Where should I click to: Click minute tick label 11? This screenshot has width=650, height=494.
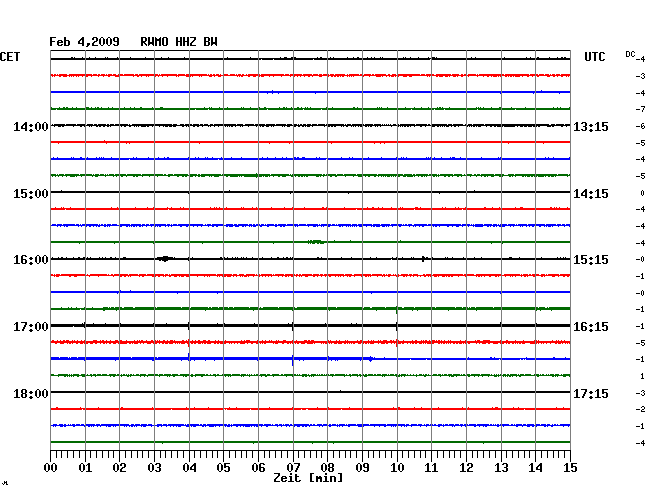point(431,468)
